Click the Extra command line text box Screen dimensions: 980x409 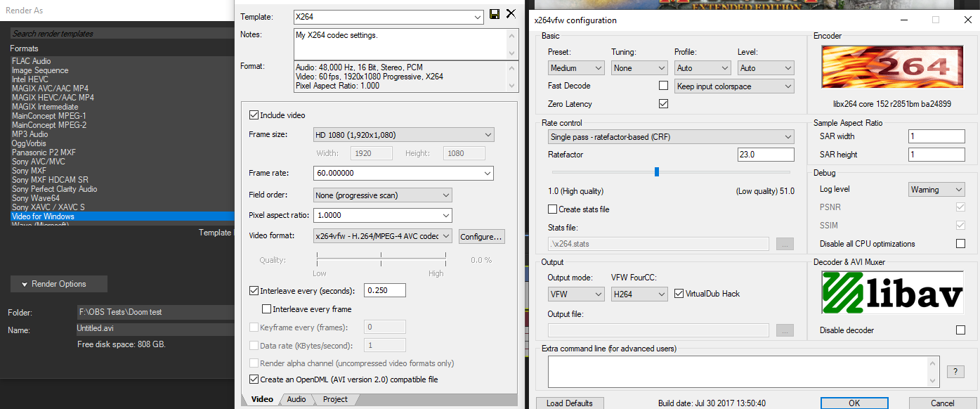(743, 371)
